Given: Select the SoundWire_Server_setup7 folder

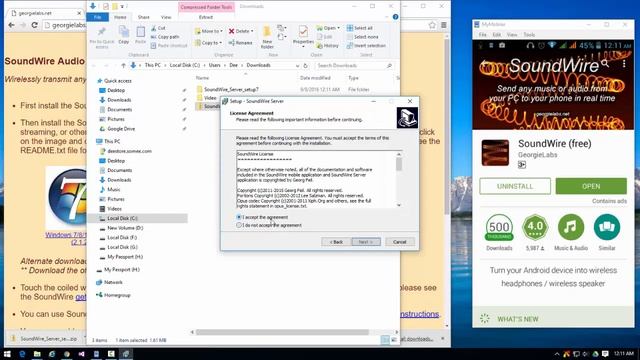Looking at the screenshot, I should [x=231, y=89].
